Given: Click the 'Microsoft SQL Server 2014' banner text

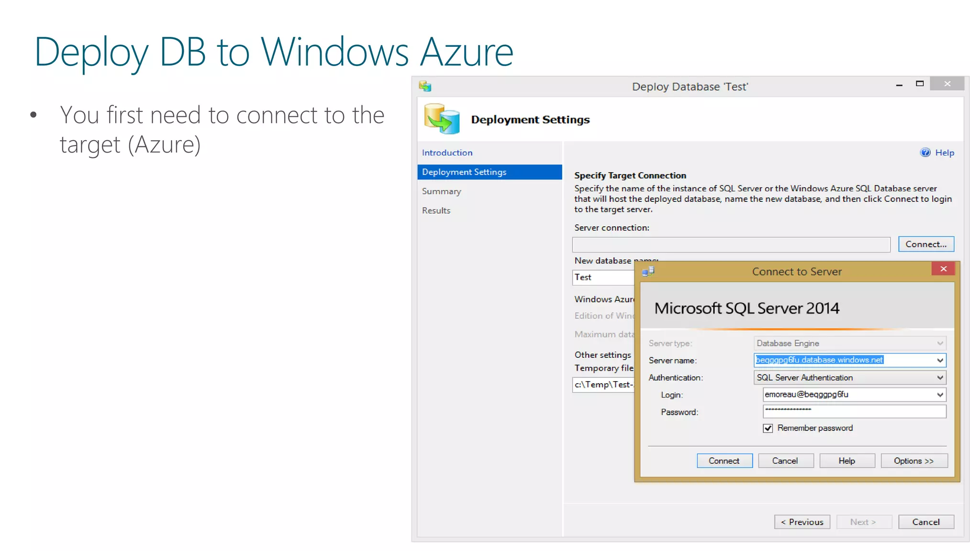Looking at the screenshot, I should 746,308.
